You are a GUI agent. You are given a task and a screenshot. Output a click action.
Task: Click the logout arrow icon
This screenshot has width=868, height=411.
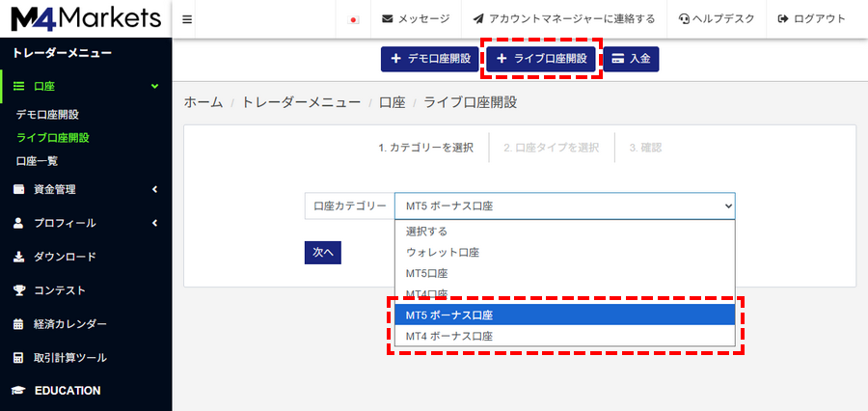tap(783, 19)
